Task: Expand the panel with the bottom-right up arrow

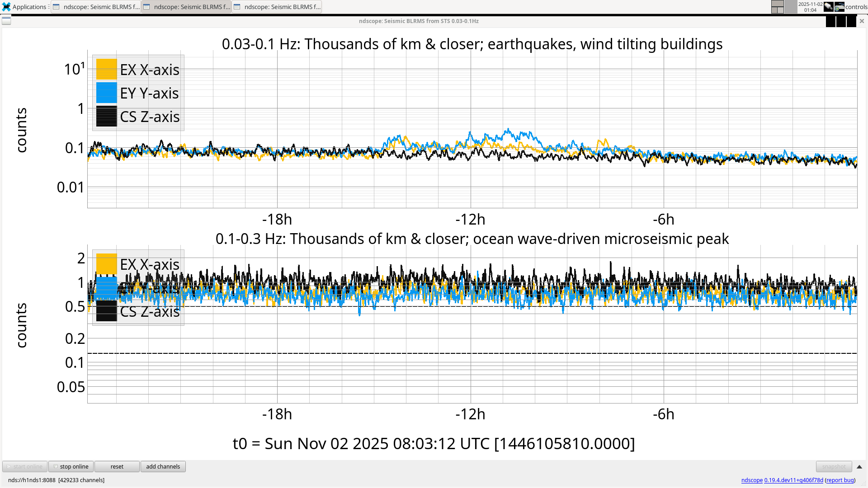Action: (x=859, y=467)
